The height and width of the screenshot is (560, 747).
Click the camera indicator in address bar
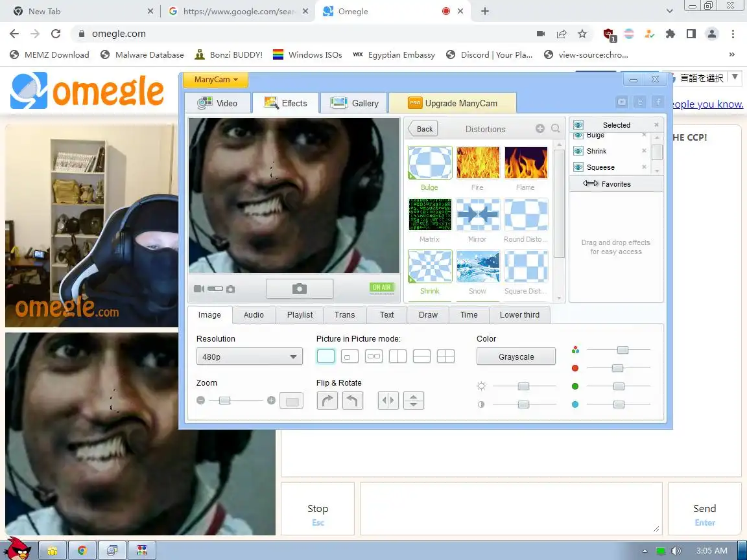coord(541,34)
